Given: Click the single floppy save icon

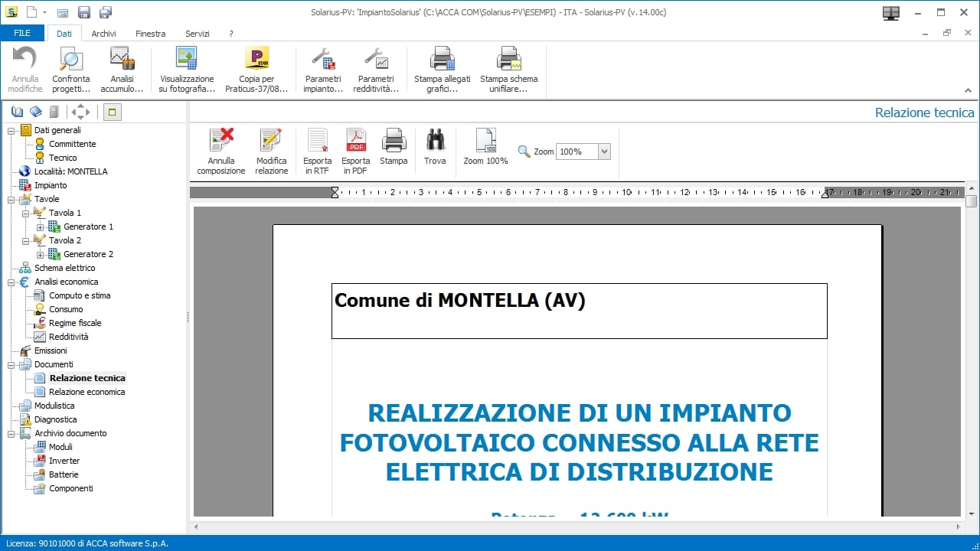Looking at the screenshot, I should [84, 12].
